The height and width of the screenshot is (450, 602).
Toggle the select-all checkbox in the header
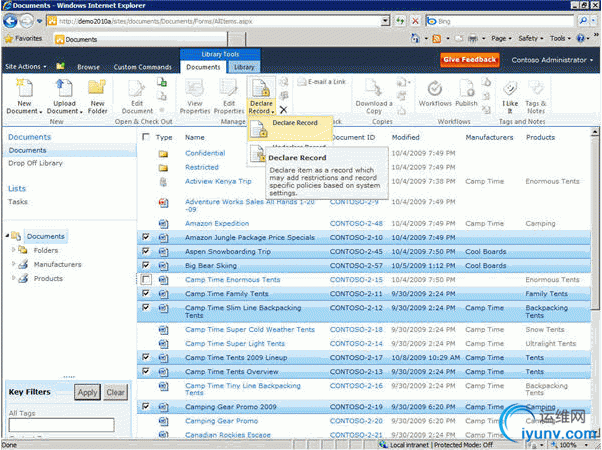point(146,137)
